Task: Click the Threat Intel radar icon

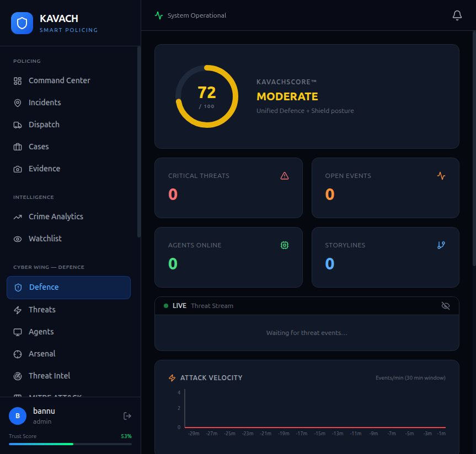Action: (x=18, y=376)
